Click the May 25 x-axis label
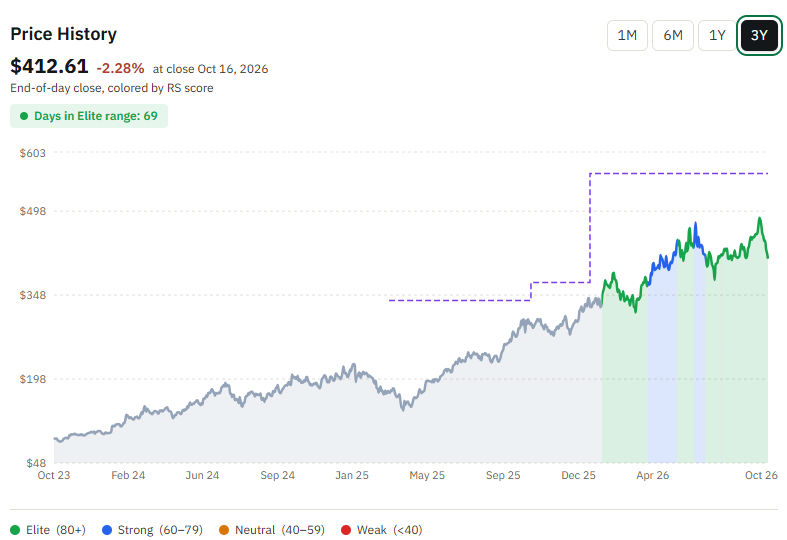The image size is (787, 540). [427, 475]
